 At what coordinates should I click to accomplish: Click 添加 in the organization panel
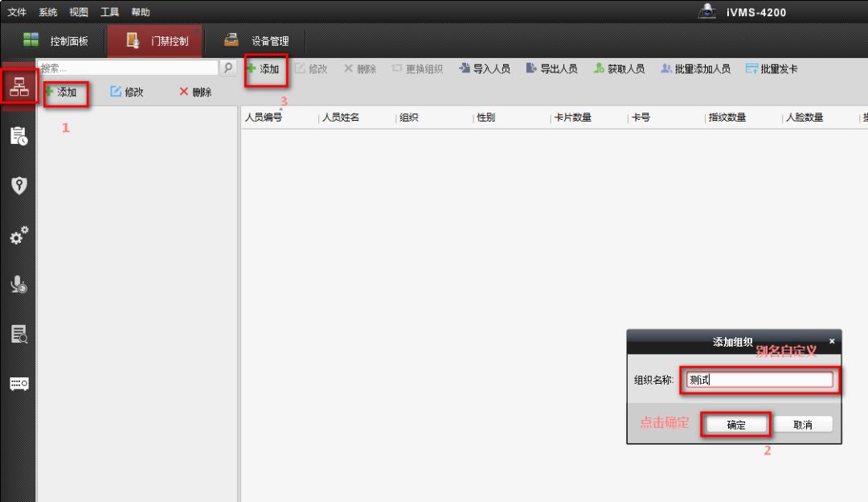click(61, 92)
